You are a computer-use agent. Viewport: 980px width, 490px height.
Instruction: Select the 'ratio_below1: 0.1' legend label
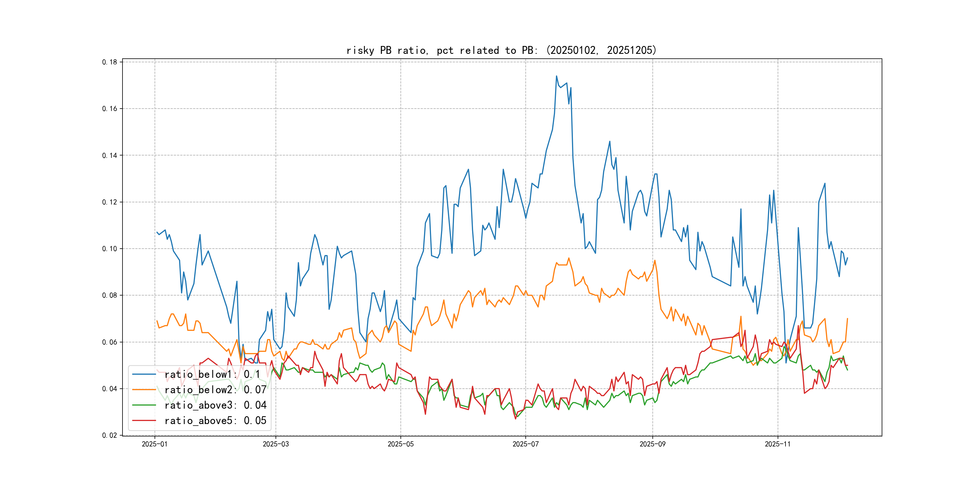[x=212, y=374]
